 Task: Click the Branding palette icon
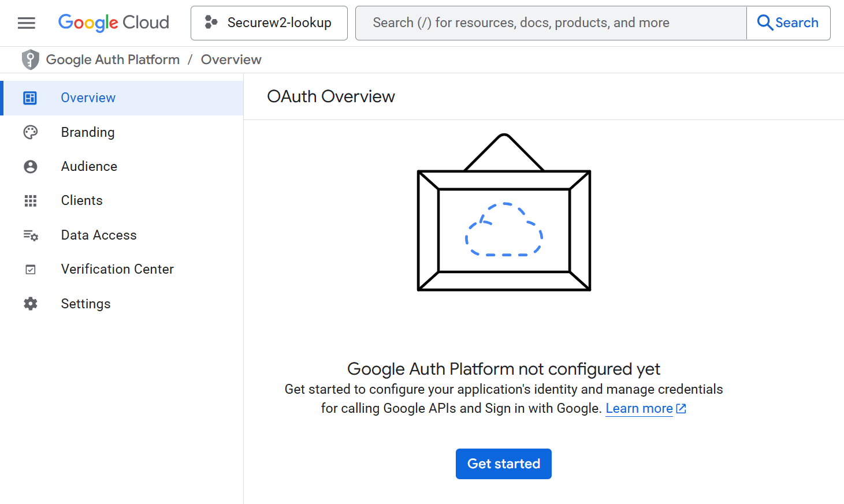tap(31, 132)
